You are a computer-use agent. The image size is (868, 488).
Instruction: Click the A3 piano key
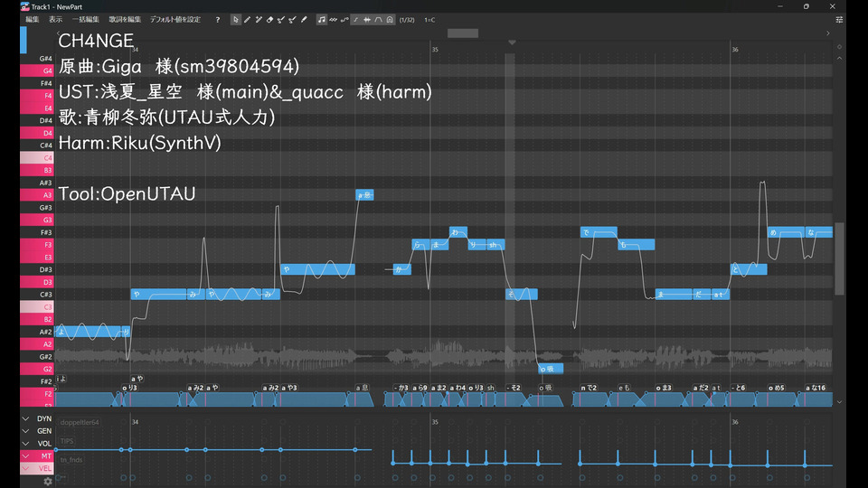pos(36,195)
